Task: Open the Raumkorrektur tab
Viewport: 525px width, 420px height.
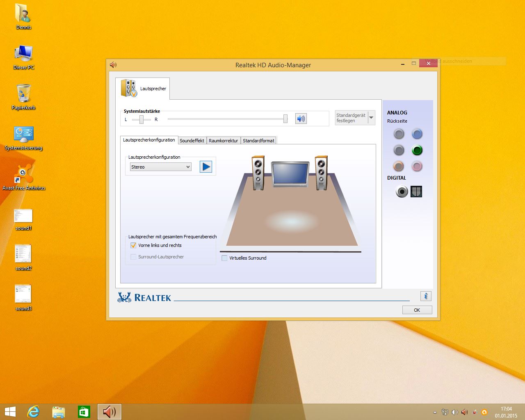Action: pos(223,141)
